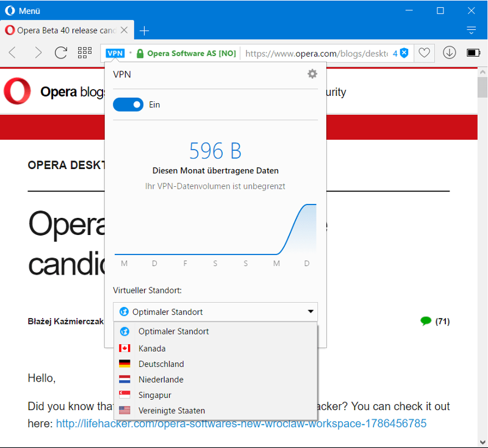
Task: Go forward to next page
Action: pos(38,53)
